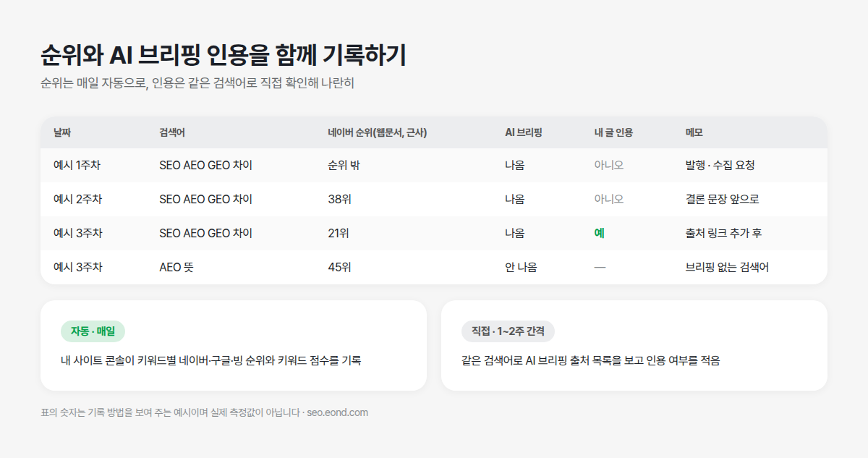Screen dimensions: 868x458
Task: Click the text starting '같은 검색어로 AI 브리핑'
Action: point(591,360)
